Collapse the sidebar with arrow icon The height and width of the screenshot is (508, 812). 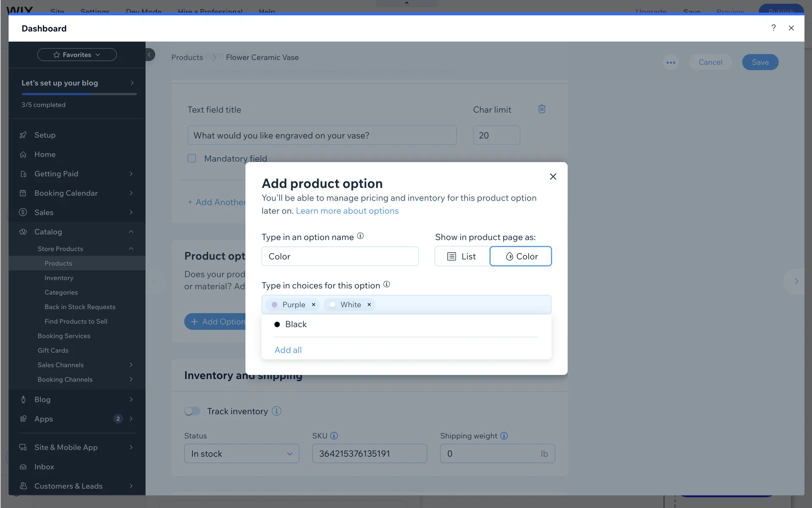(x=149, y=55)
